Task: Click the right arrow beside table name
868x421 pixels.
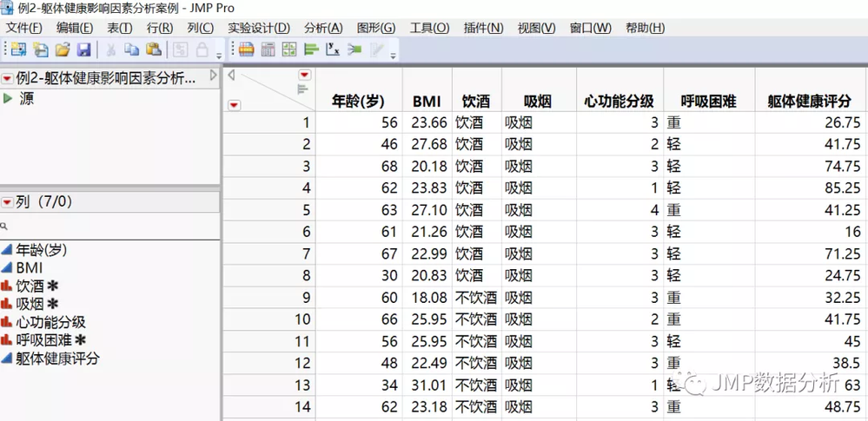Action: (x=214, y=77)
